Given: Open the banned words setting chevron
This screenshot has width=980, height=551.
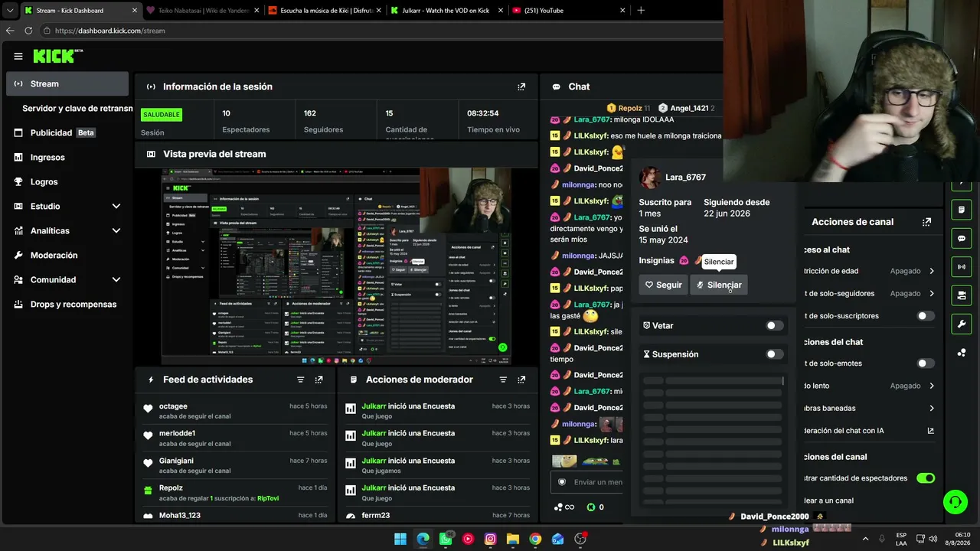Looking at the screenshot, I should [x=932, y=409].
